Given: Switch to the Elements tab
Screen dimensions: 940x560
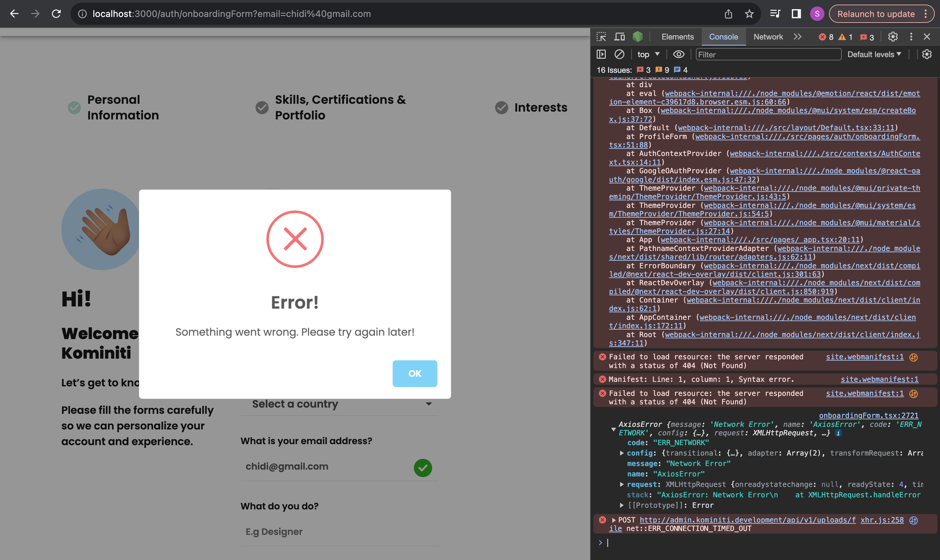Looking at the screenshot, I should (677, 37).
